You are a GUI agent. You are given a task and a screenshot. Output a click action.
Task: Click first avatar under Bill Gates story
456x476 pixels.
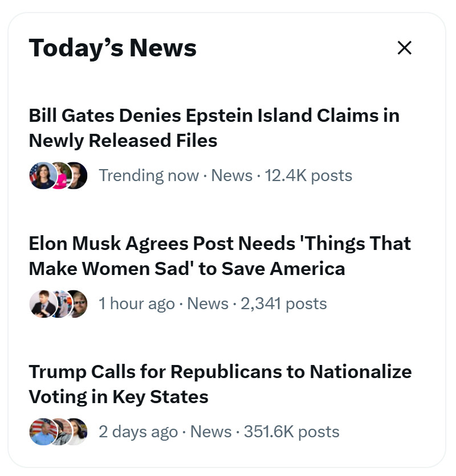(x=40, y=175)
